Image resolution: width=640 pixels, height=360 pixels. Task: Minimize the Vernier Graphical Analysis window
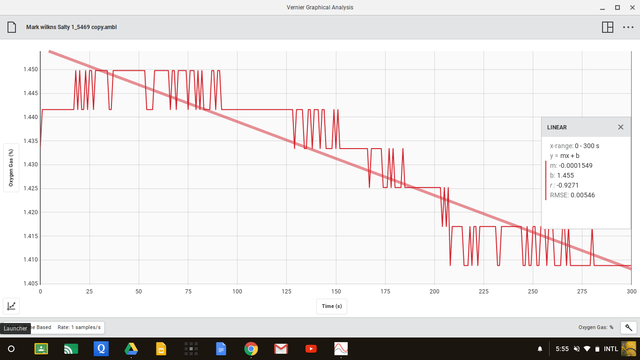click(602, 8)
